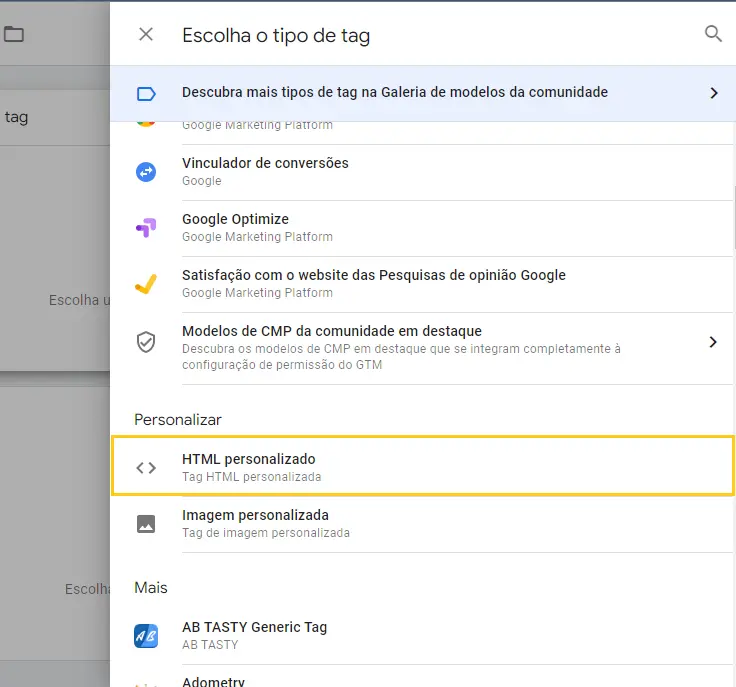The image size is (736, 687).
Task: Click the yellow checkmark surveys icon
Action: point(146,284)
